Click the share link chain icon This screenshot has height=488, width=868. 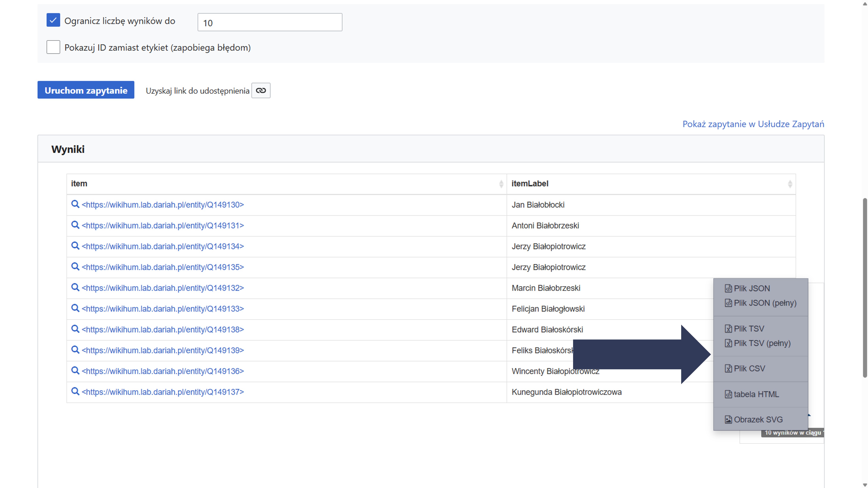pos(260,90)
